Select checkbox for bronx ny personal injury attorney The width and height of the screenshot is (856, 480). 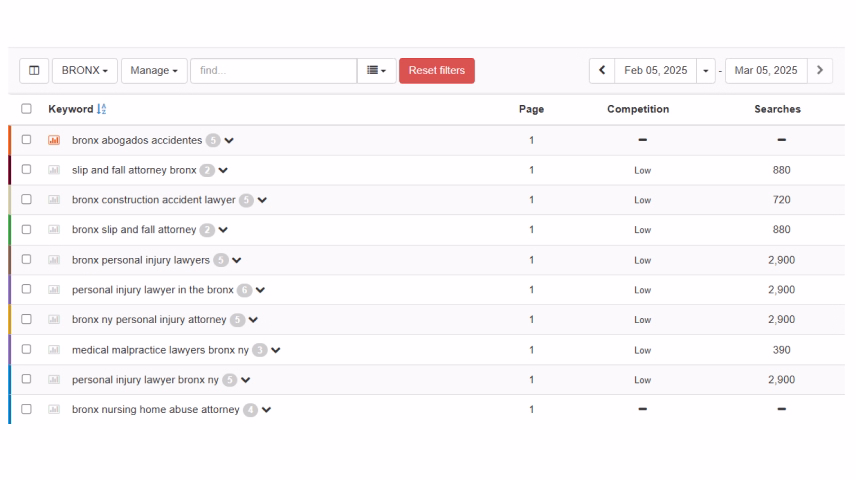click(x=26, y=319)
